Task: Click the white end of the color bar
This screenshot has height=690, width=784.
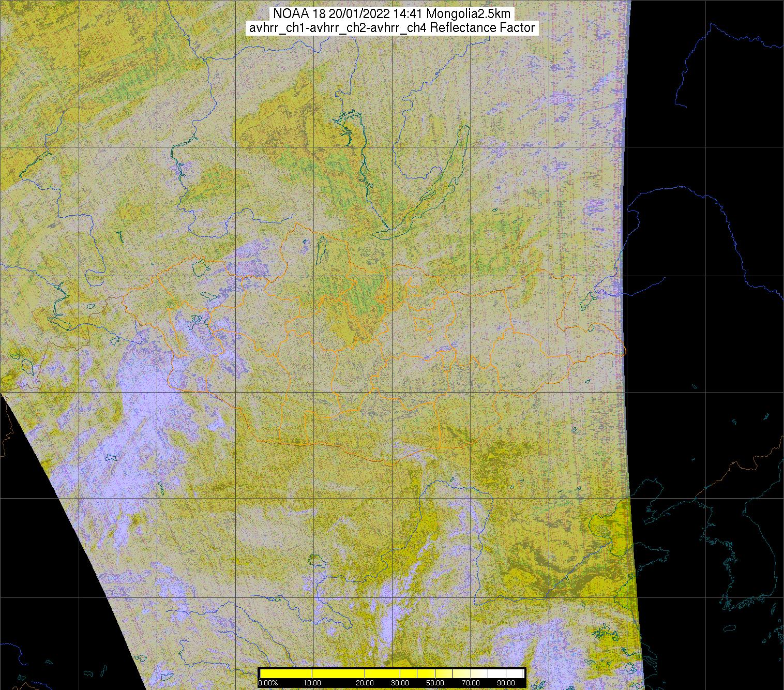Action: pyautogui.click(x=517, y=673)
